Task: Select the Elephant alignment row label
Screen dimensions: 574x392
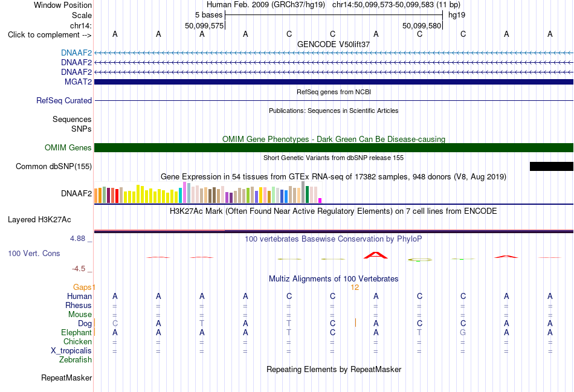Action: pyautogui.click(x=76, y=332)
